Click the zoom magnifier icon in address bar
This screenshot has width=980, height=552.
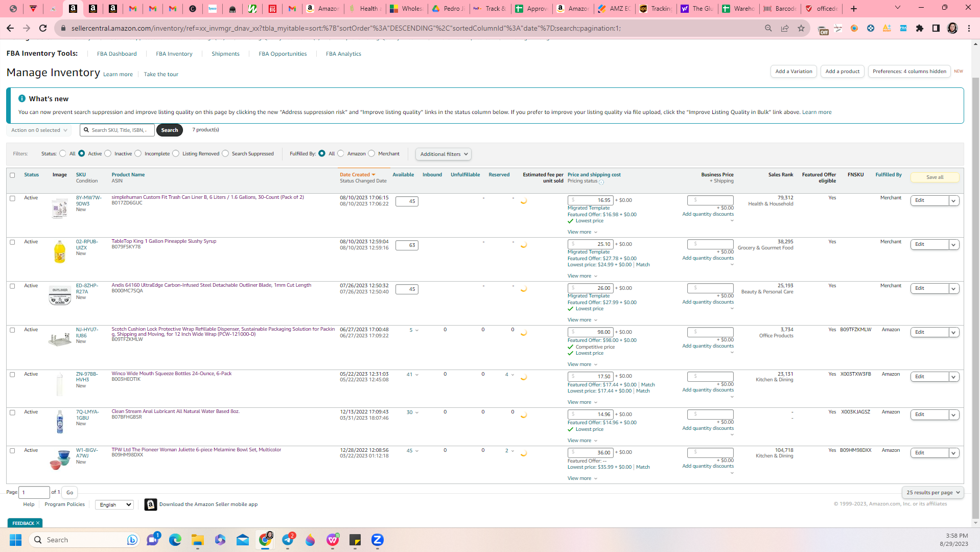coord(768,28)
